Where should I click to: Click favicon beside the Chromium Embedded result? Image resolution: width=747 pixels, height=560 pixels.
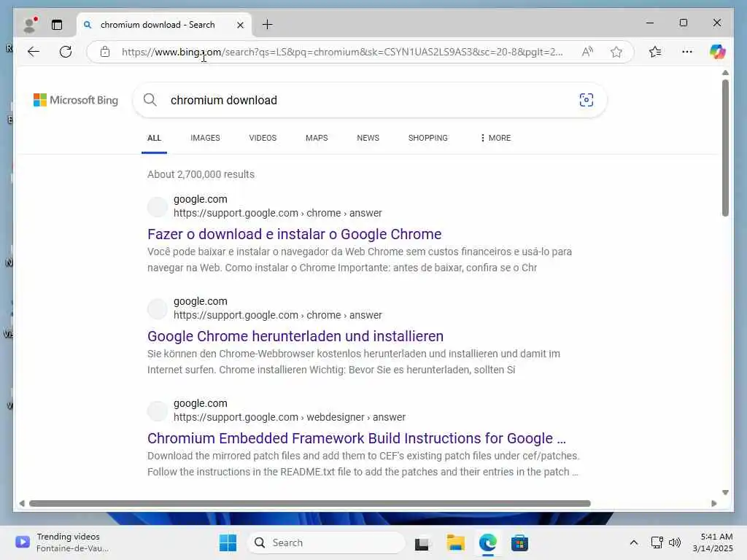click(158, 411)
